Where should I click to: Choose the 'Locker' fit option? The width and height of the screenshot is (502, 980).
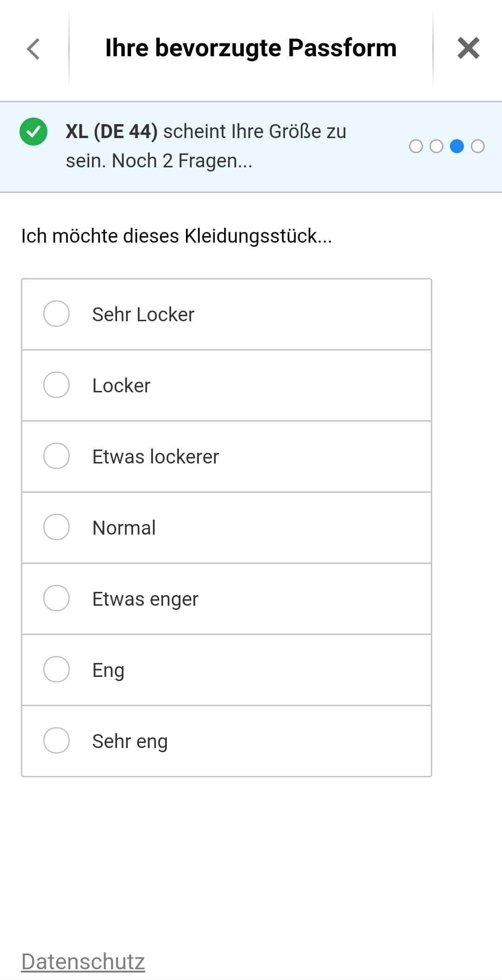coord(56,385)
